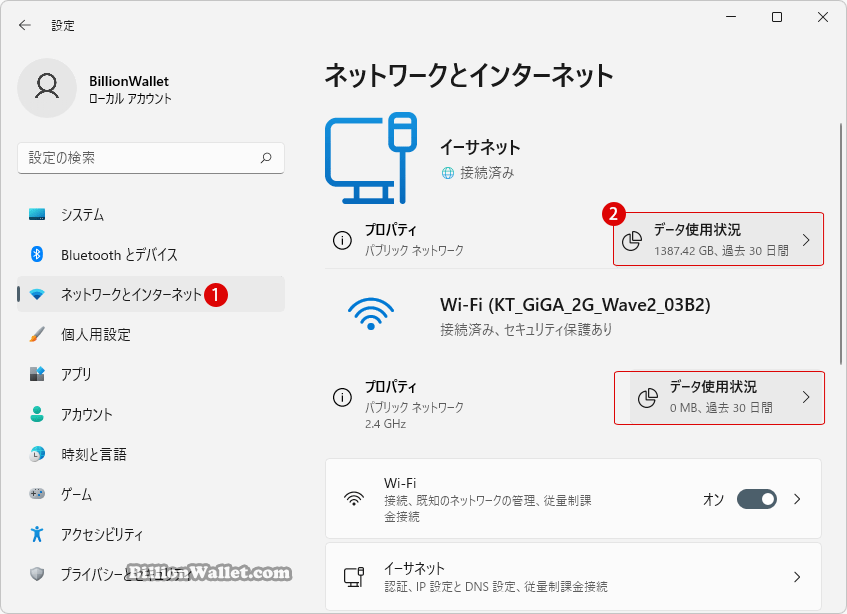Click the Ethernet data usage pie icon
The height and width of the screenshot is (614, 847).
tap(631, 241)
